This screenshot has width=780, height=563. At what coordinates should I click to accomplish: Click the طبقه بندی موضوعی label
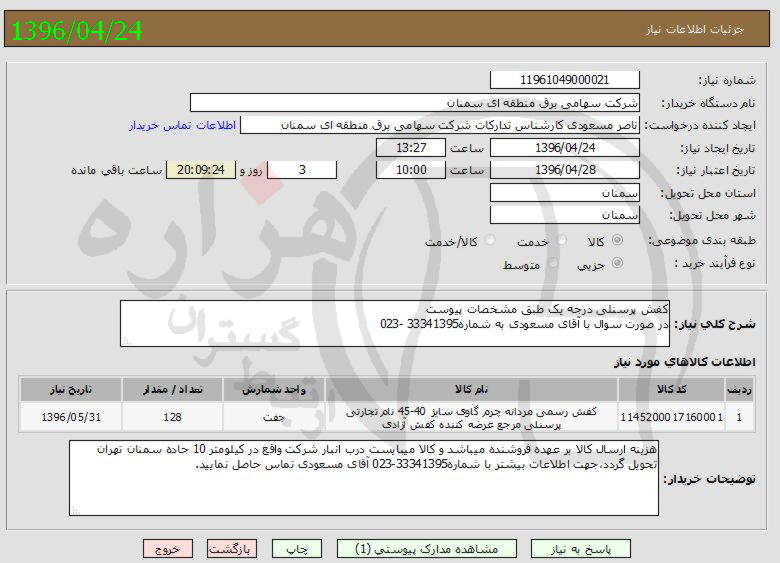pyautogui.click(x=702, y=241)
